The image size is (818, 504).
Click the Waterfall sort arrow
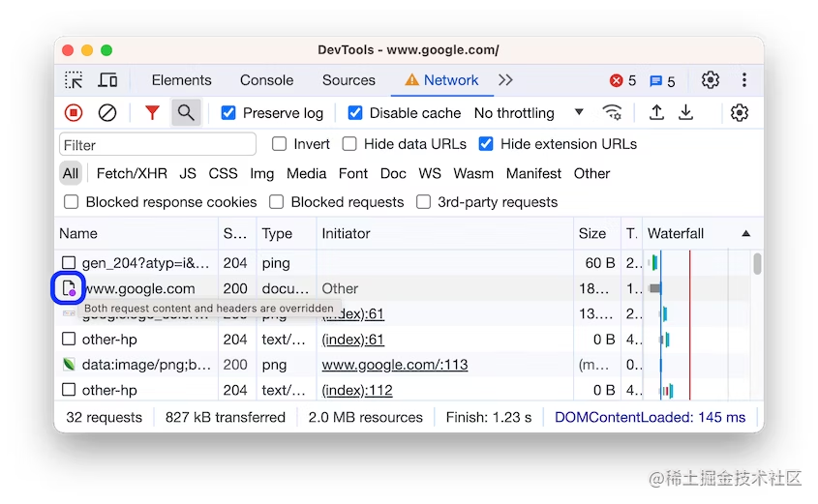click(746, 233)
